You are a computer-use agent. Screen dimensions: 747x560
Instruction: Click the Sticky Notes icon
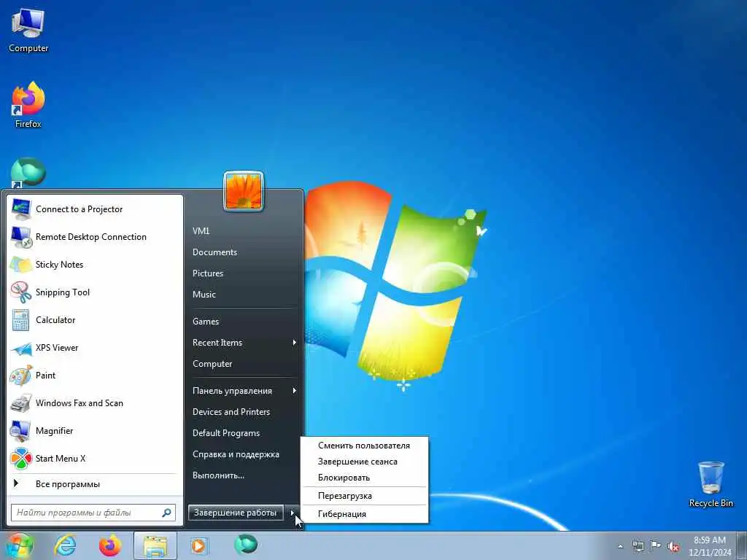(21, 264)
